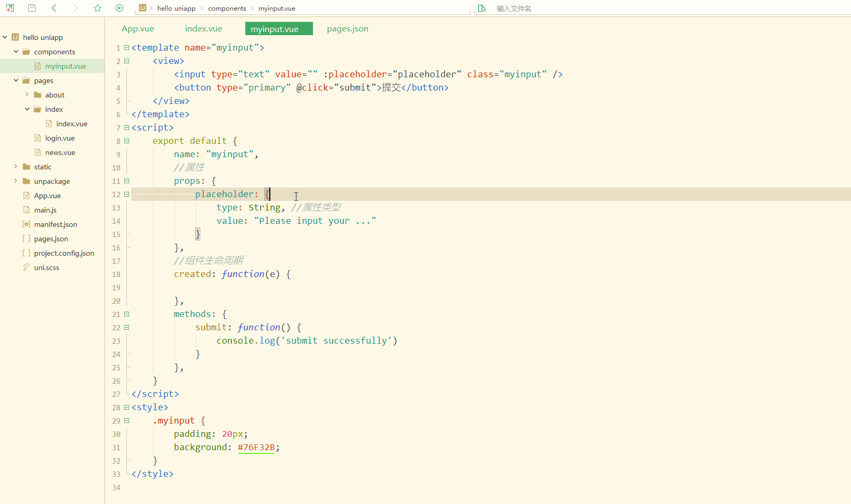Screen dimensions: 851x504
Task: Open manifest.json in the file tree
Action: [x=55, y=224]
